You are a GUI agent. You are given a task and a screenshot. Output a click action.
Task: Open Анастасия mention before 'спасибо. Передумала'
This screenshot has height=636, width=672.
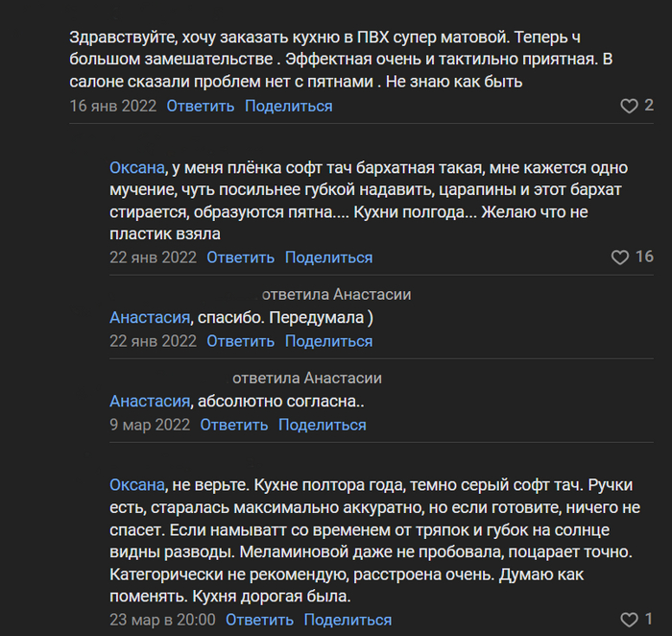151,317
